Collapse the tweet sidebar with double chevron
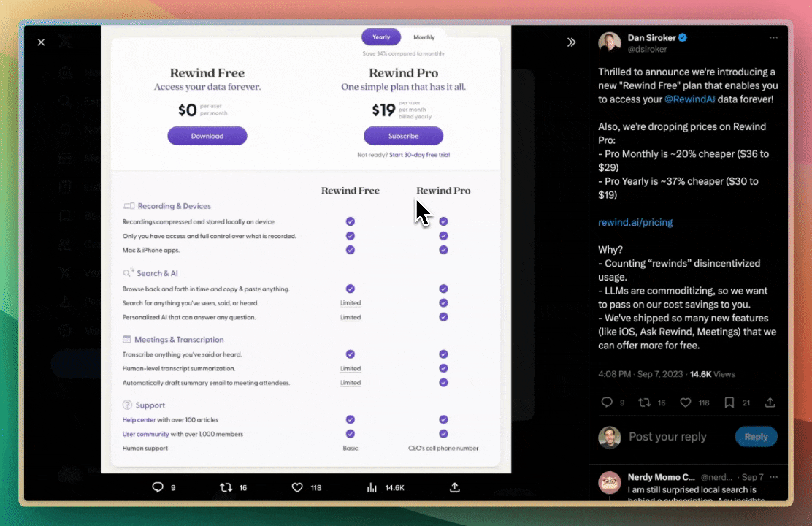 pyautogui.click(x=571, y=42)
